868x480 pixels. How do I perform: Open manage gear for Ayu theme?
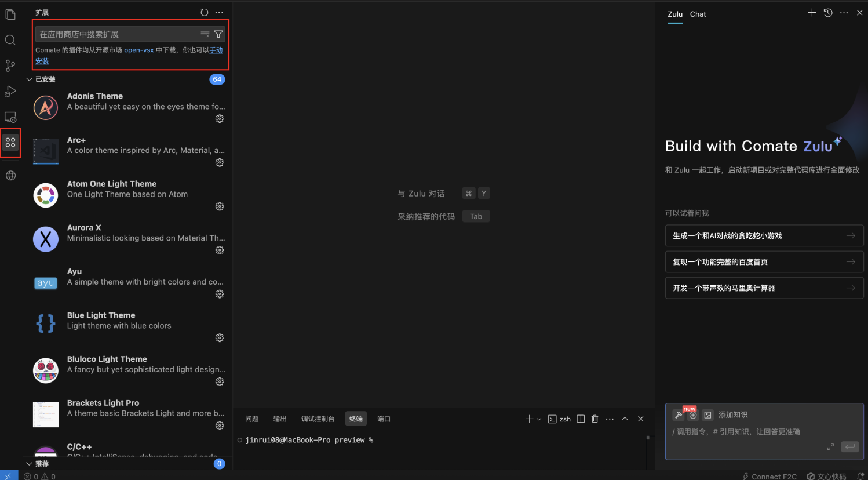[x=220, y=294]
